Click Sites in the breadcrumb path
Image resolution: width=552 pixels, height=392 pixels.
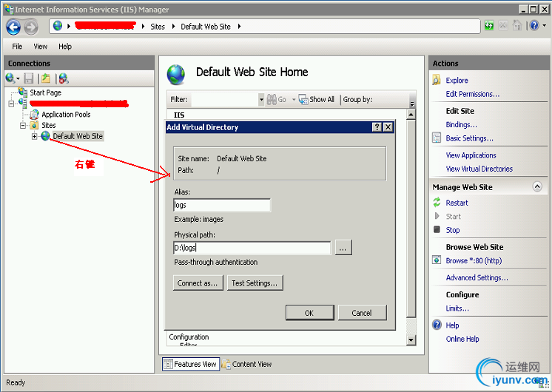tap(158, 27)
